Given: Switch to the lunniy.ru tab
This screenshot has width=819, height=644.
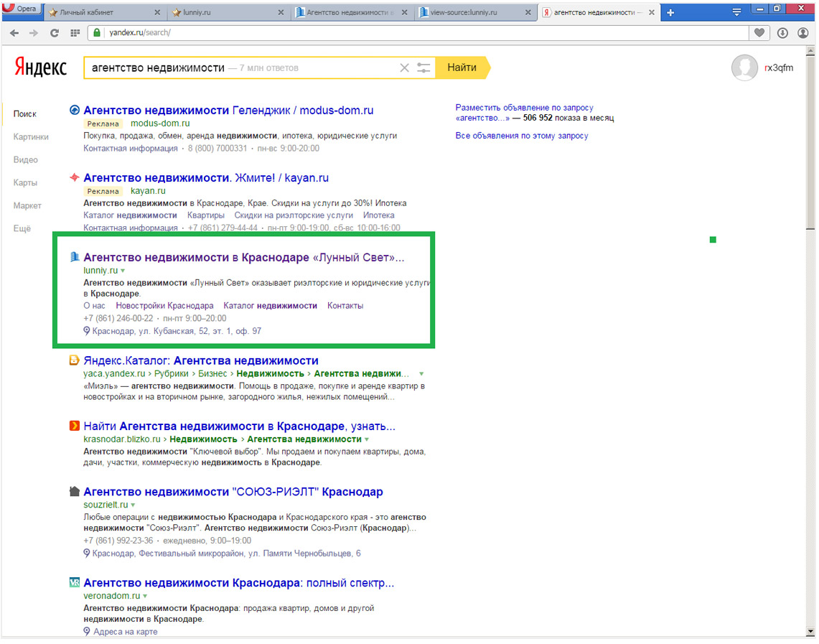Looking at the screenshot, I should 229,12.
